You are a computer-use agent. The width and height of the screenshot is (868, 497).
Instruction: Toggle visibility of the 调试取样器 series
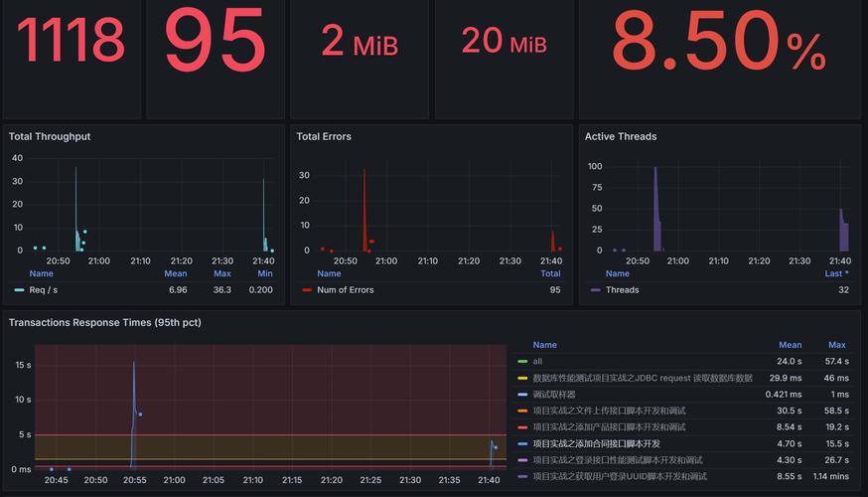coord(553,395)
